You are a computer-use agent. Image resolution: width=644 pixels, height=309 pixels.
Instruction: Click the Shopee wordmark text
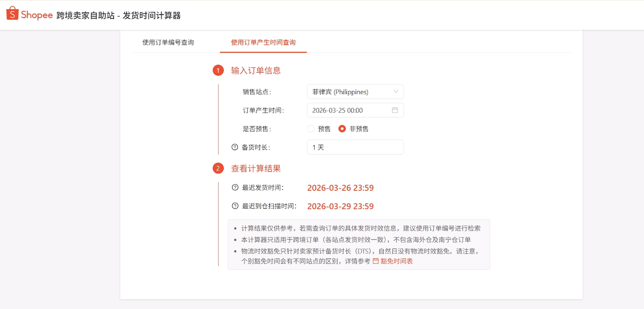[x=37, y=15]
